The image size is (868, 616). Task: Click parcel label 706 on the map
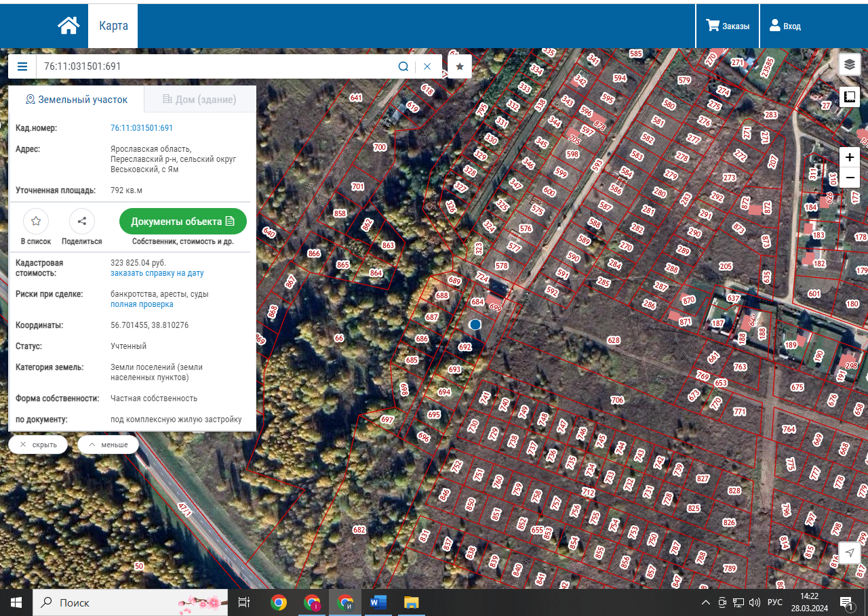point(616,401)
